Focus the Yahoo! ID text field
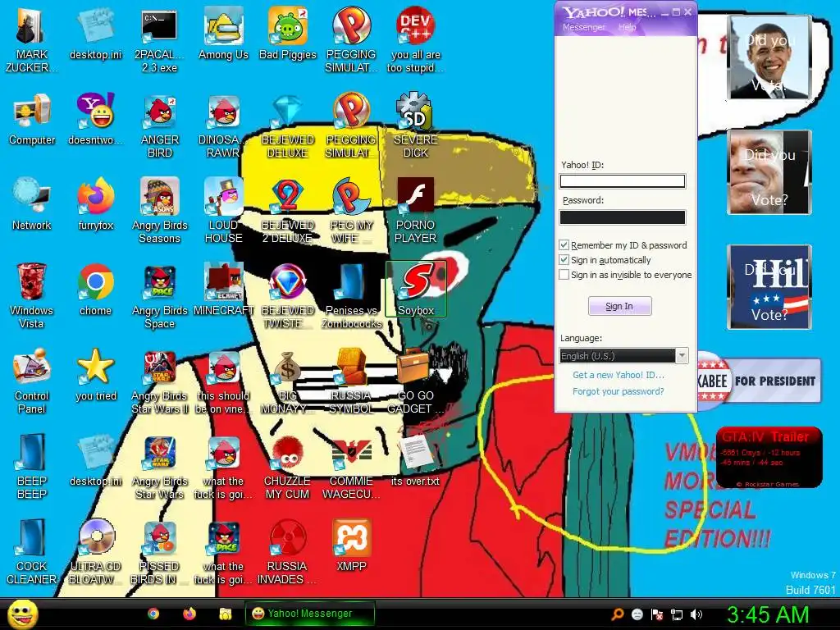Viewport: 840px width, 630px height. pos(623,181)
